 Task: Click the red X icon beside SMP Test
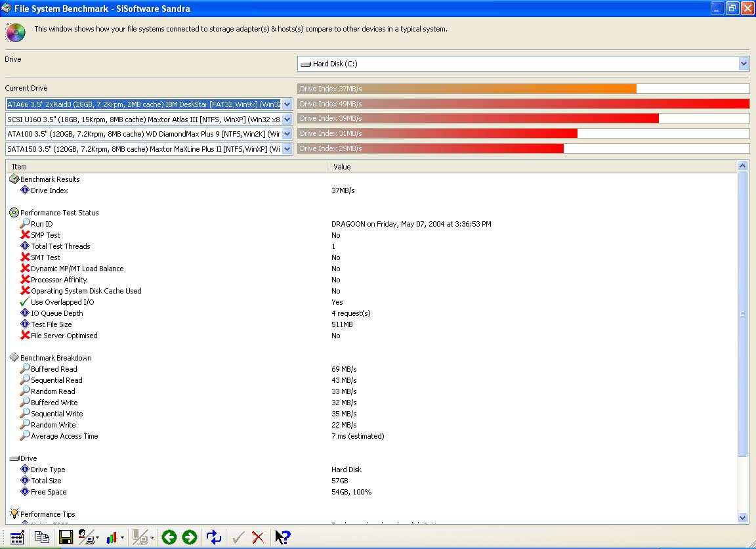(25, 234)
